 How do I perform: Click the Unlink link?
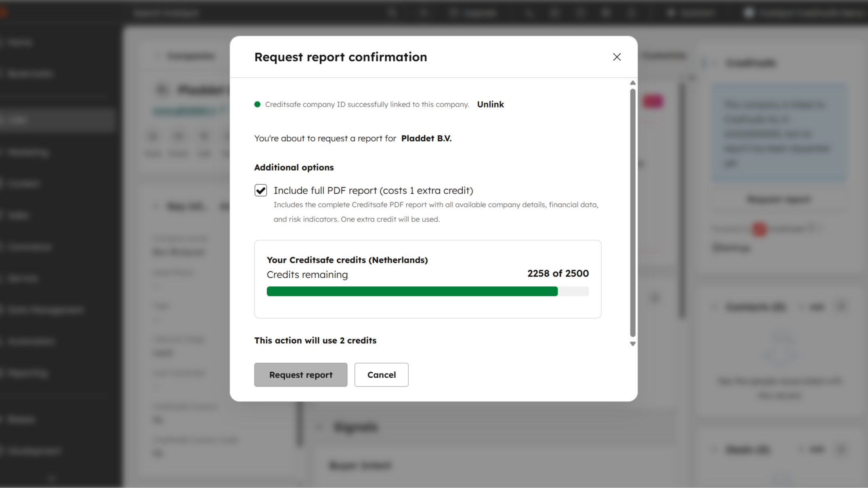(x=490, y=104)
